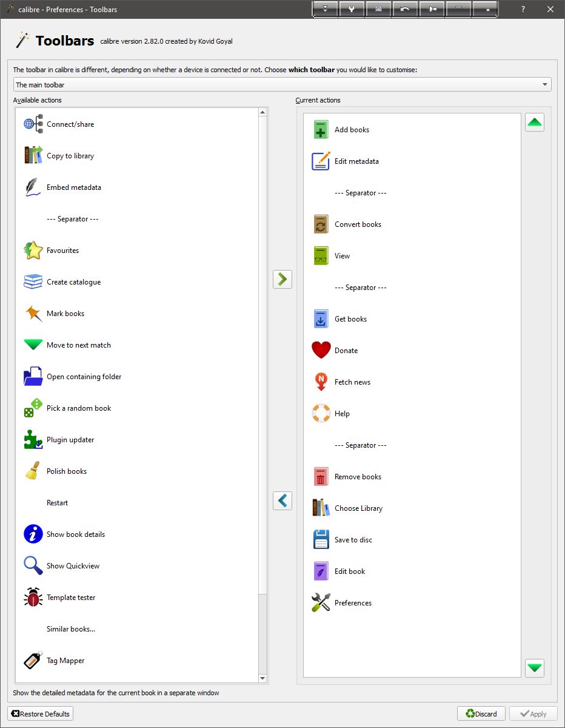The height and width of the screenshot is (728, 565).
Task: Remove selected action with left arrow button
Action: click(x=282, y=500)
